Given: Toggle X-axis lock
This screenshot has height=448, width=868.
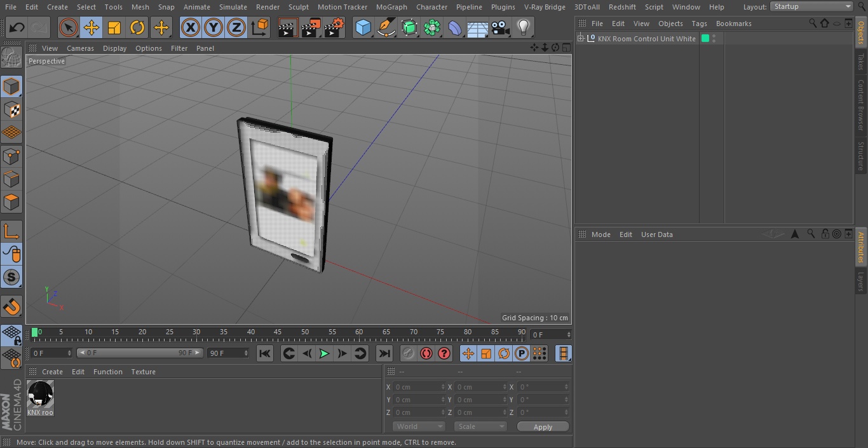Looking at the screenshot, I should 190,27.
